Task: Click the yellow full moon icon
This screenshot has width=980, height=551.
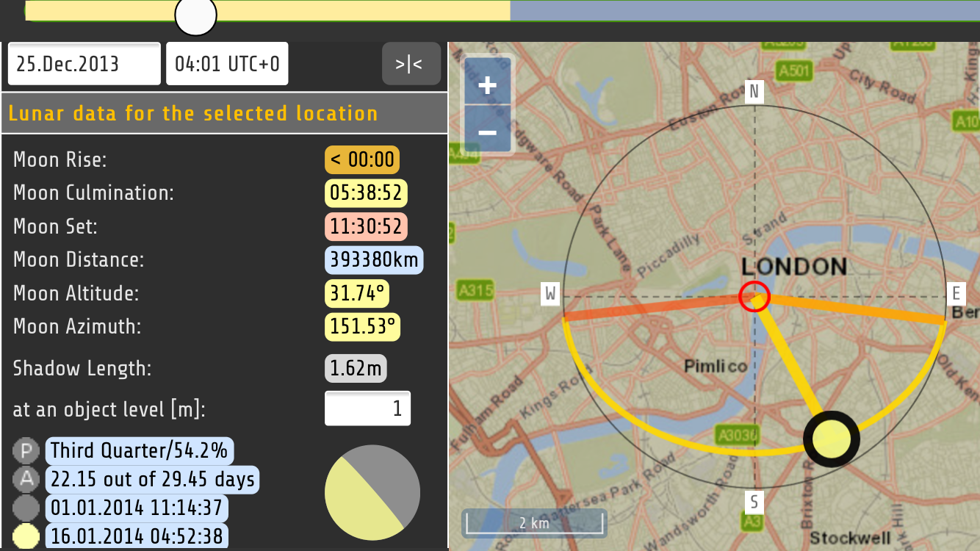Action: tap(26, 537)
